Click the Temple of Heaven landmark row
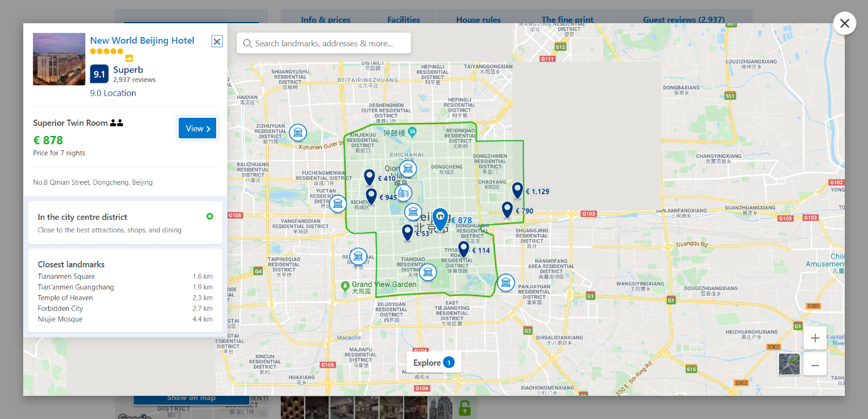This screenshot has height=419, width=868. (125, 297)
